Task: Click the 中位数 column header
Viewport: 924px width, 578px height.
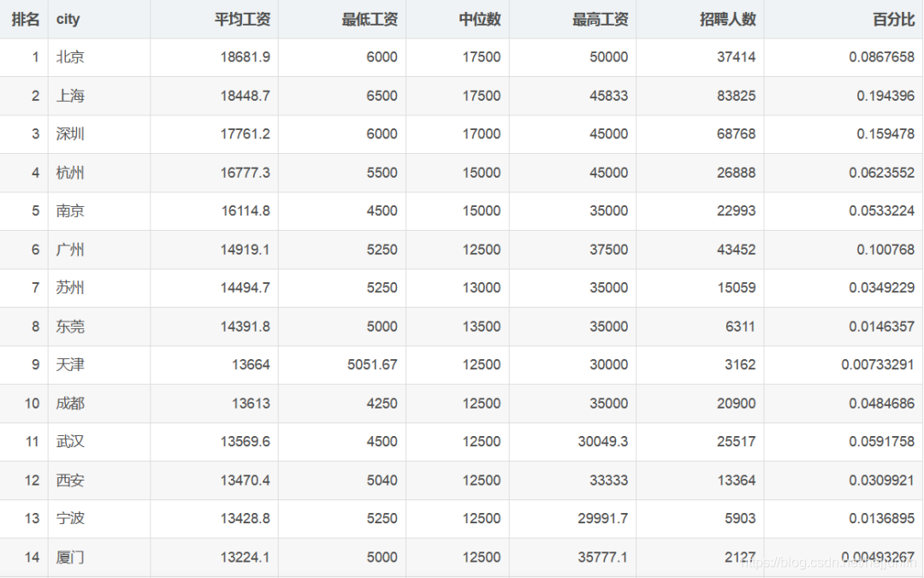Action: pos(480,20)
